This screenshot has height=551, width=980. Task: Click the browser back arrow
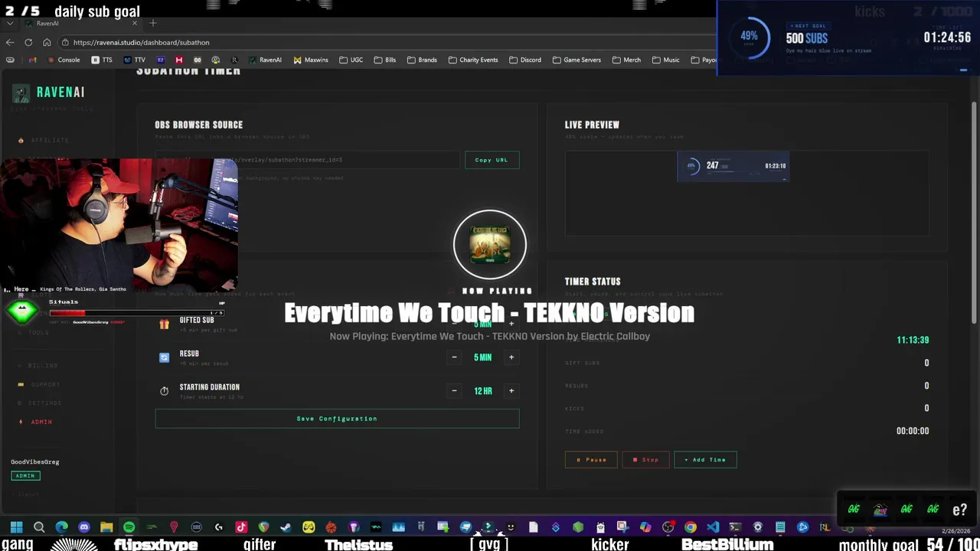[x=9, y=42]
